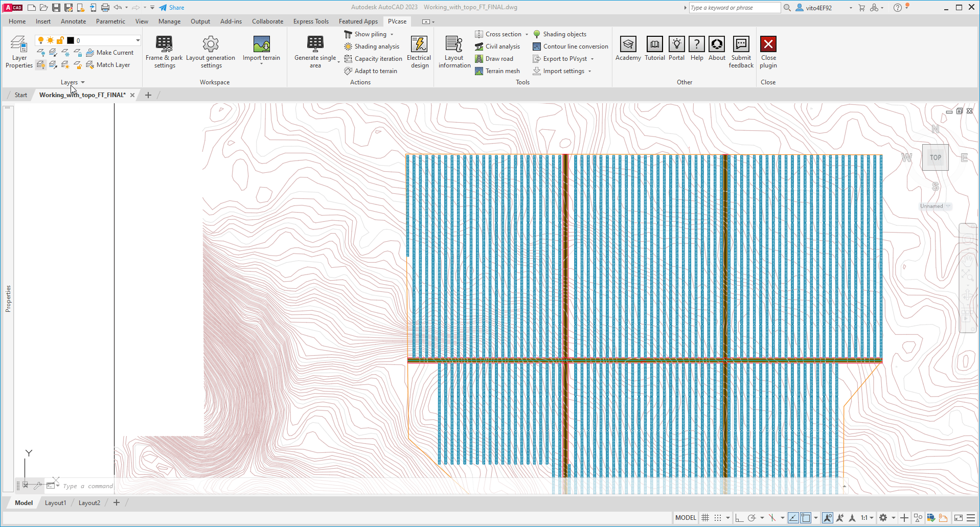Open the Annotate ribbon tab
Viewport: 980px width, 527px height.
73,21
